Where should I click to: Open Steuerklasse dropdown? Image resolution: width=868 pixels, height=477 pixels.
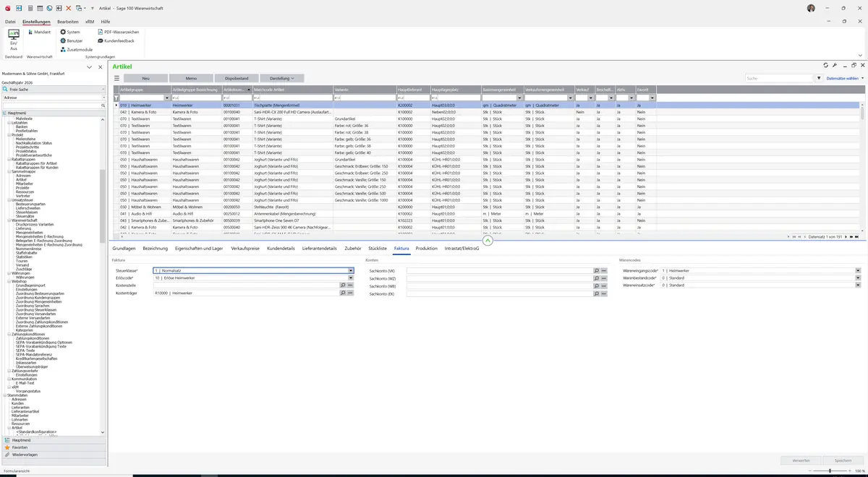351,270
